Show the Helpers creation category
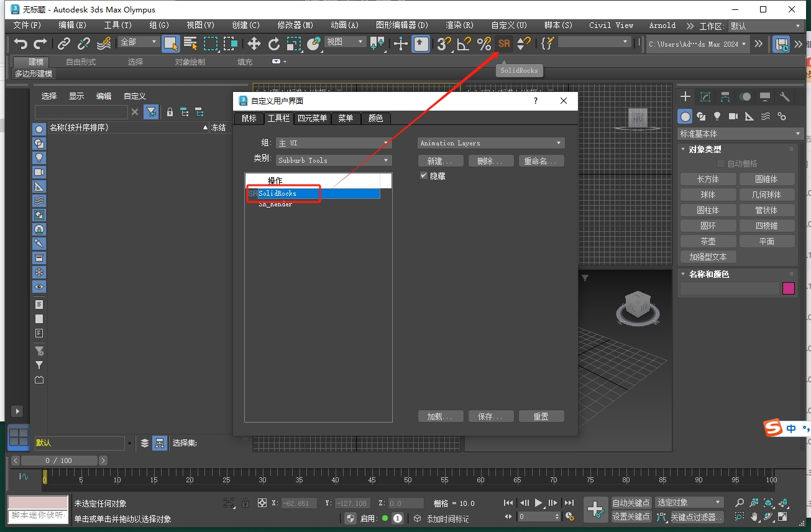Image resolution: width=811 pixels, height=532 pixels. [749, 116]
